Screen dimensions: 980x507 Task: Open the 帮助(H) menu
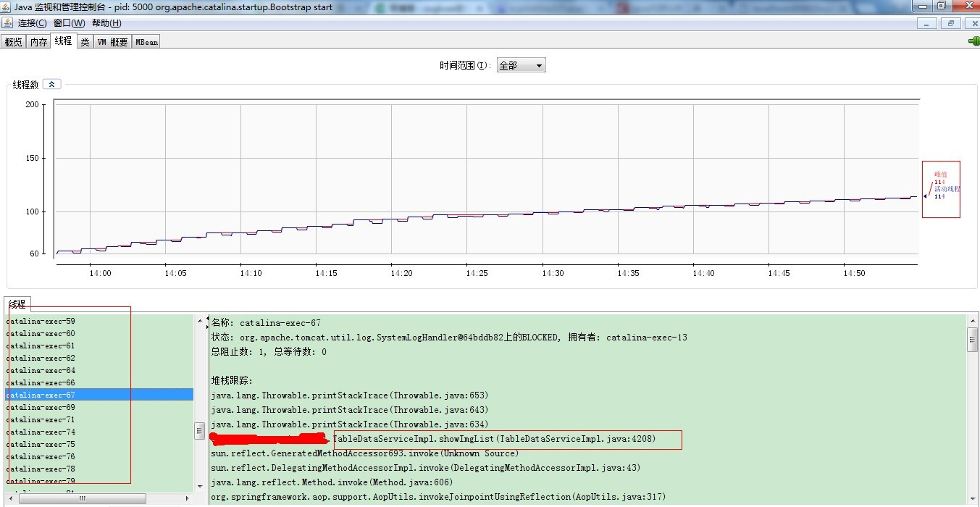coord(105,22)
